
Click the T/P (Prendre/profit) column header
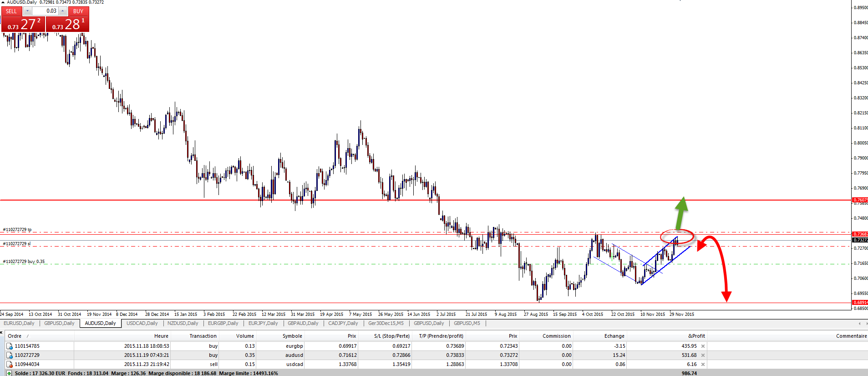click(x=441, y=336)
